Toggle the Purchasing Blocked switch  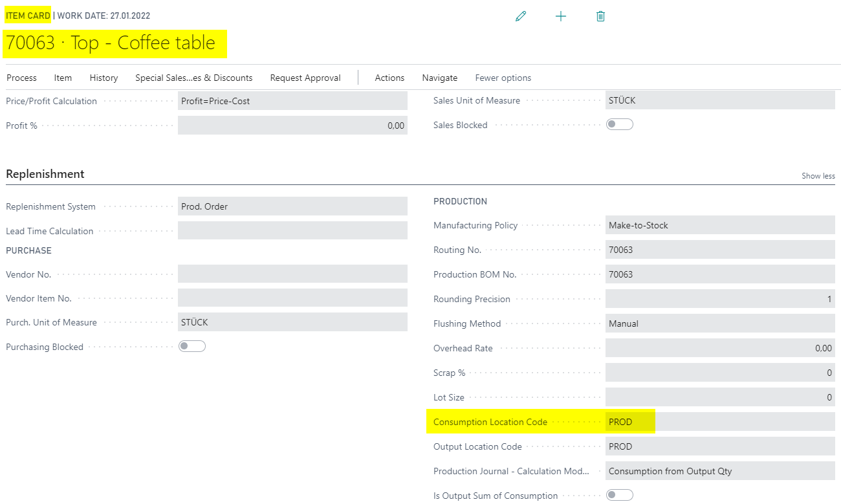192,346
